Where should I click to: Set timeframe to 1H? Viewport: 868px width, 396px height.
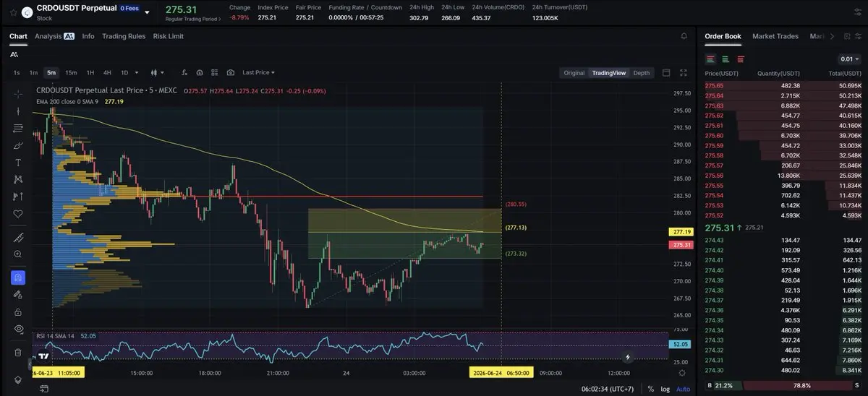pos(90,72)
